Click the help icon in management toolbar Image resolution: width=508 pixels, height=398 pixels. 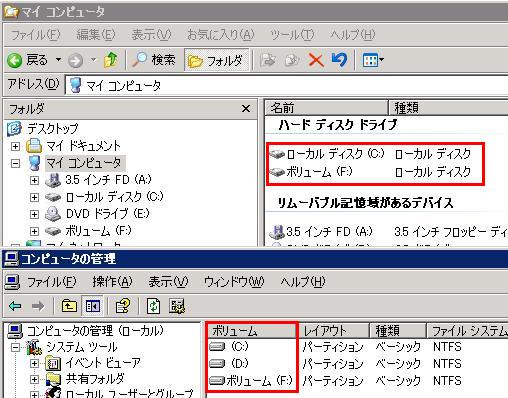pos(123,306)
